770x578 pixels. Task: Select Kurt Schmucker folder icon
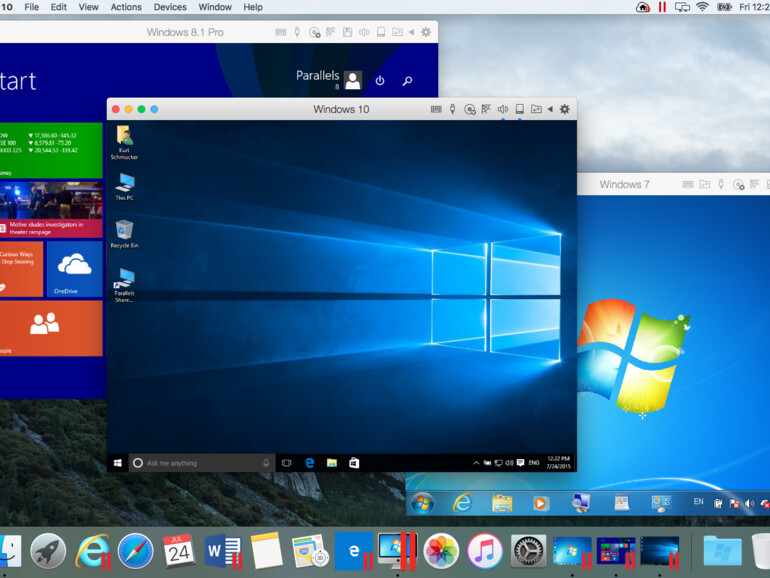point(124,142)
